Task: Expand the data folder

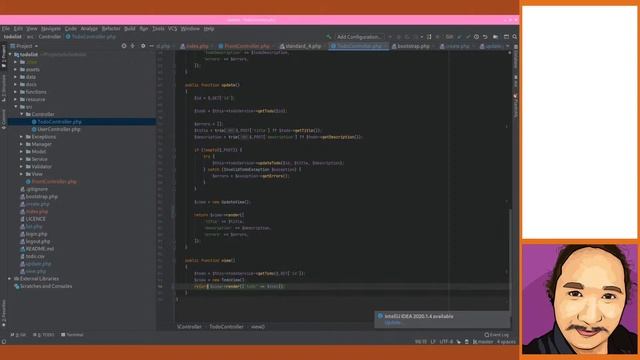Action: 16,77
